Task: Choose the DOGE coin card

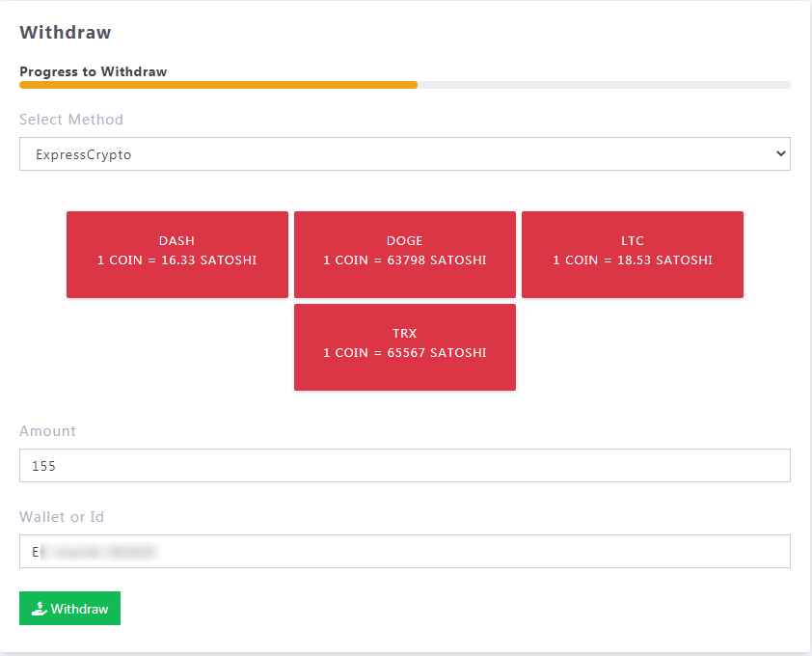Action: point(405,255)
